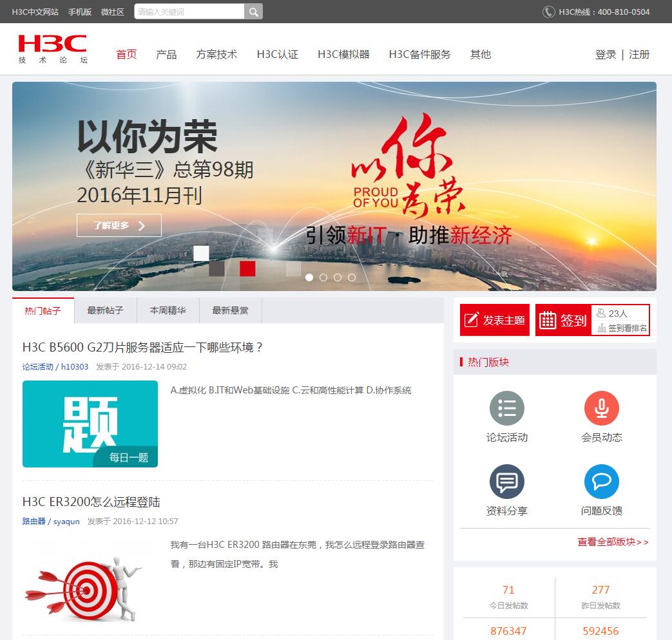Click the statistic number 592456
Screen dimensions: 672x640
click(600, 631)
